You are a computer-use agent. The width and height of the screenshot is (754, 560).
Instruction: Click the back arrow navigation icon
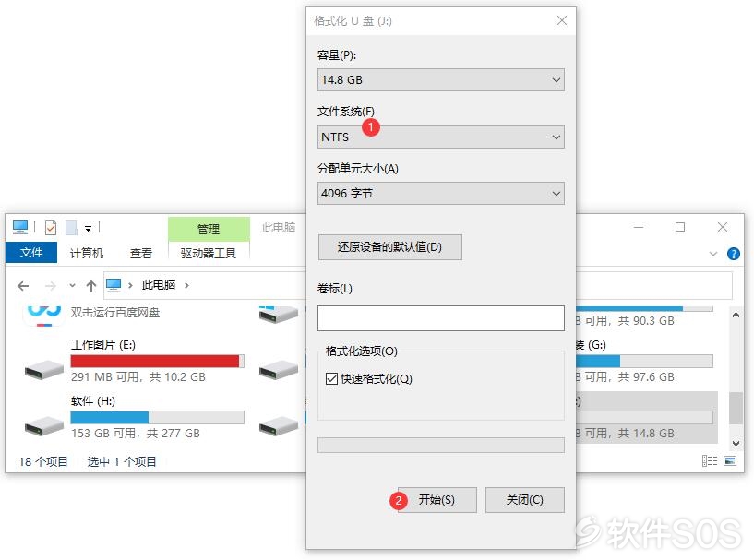(x=23, y=286)
